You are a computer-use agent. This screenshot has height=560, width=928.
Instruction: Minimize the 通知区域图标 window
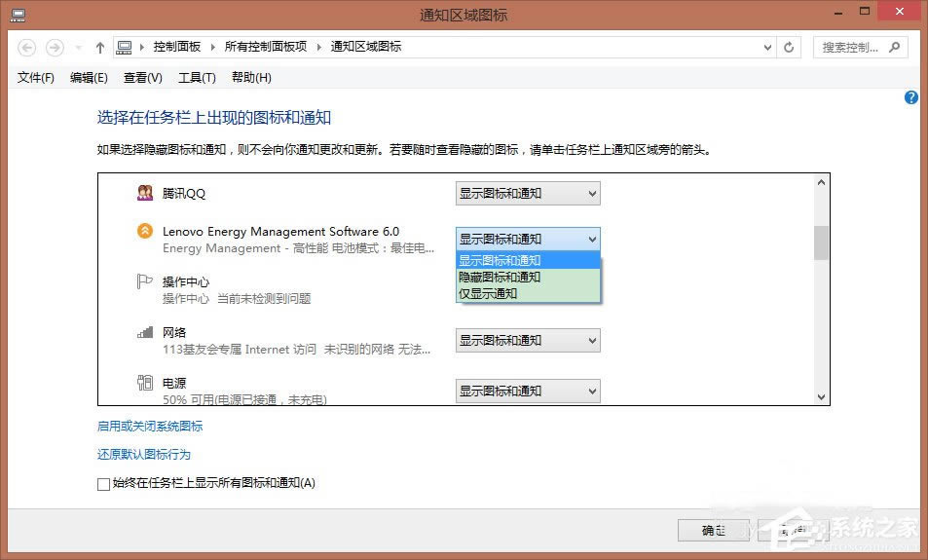(x=838, y=13)
